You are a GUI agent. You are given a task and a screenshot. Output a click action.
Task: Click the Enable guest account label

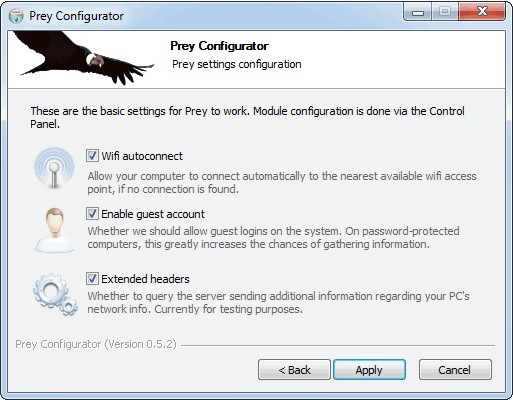(x=153, y=214)
